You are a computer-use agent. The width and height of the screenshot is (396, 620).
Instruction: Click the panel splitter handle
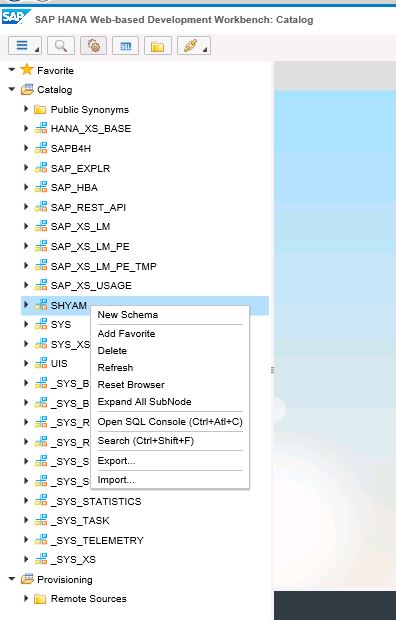[272, 370]
